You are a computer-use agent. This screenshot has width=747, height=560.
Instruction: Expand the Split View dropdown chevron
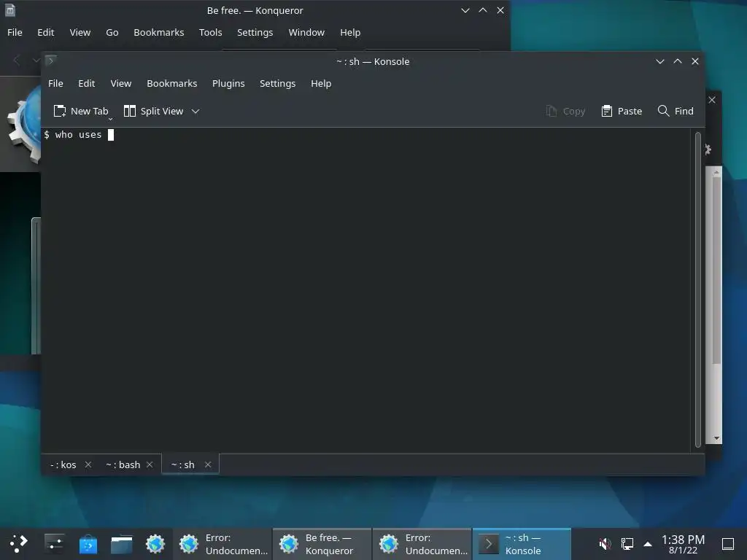click(196, 112)
